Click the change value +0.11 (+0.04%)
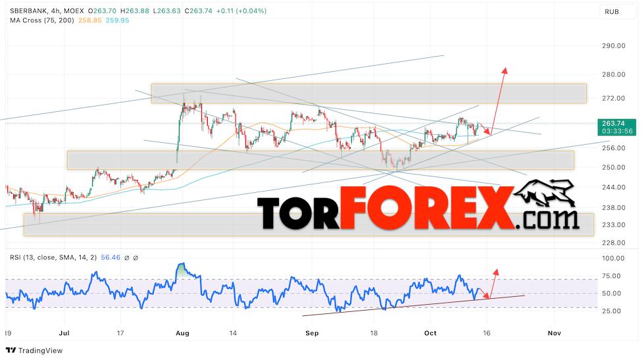The width and height of the screenshot is (644, 360). tap(241, 11)
